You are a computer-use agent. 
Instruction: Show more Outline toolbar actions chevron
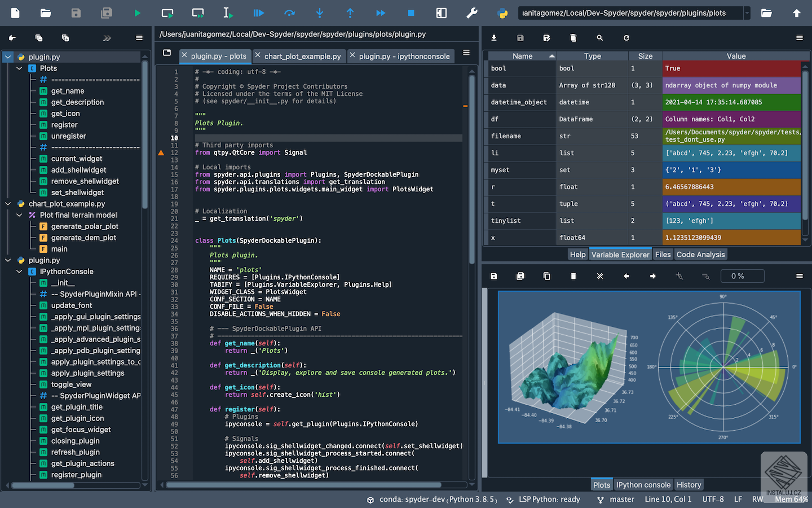(107, 38)
